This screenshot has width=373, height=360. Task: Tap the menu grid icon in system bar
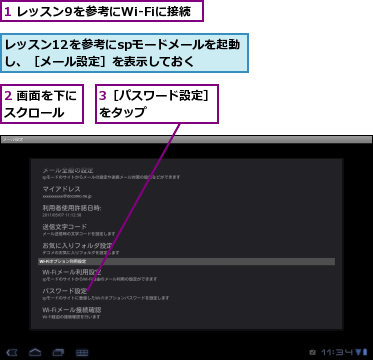(82, 352)
